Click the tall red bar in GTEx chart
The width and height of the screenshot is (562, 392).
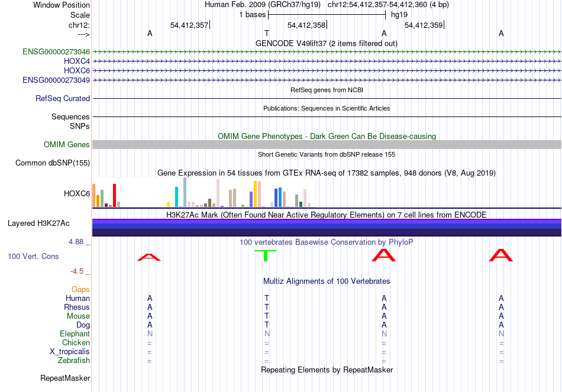pyautogui.click(x=114, y=195)
